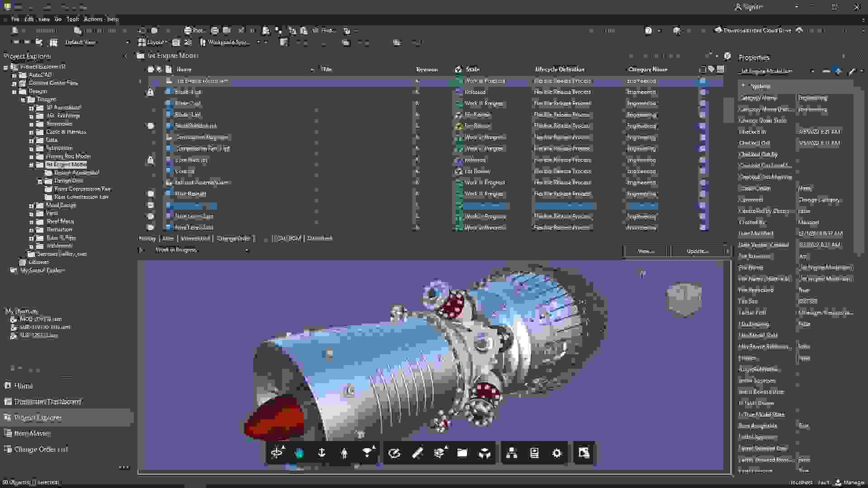This screenshot has width=868, height=488.
Task: Open the Tools menu
Action: [x=72, y=19]
